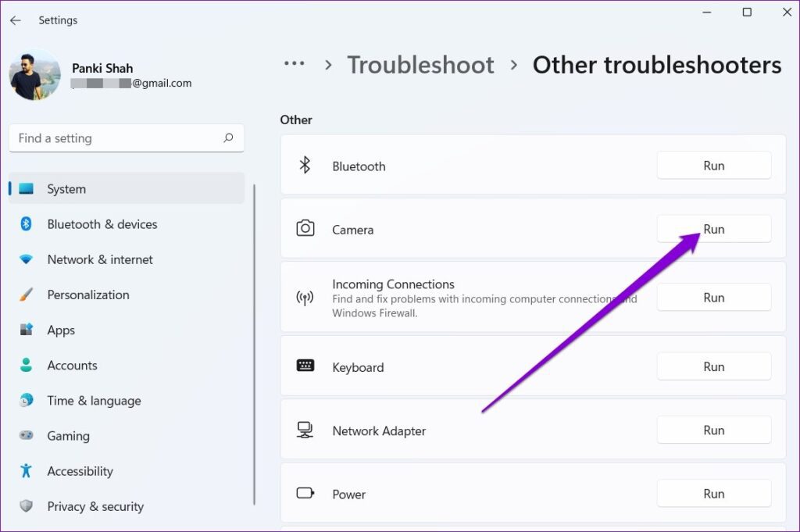Run the Camera troubleshooter
Viewport: 800px width, 532px height.
pyautogui.click(x=713, y=228)
